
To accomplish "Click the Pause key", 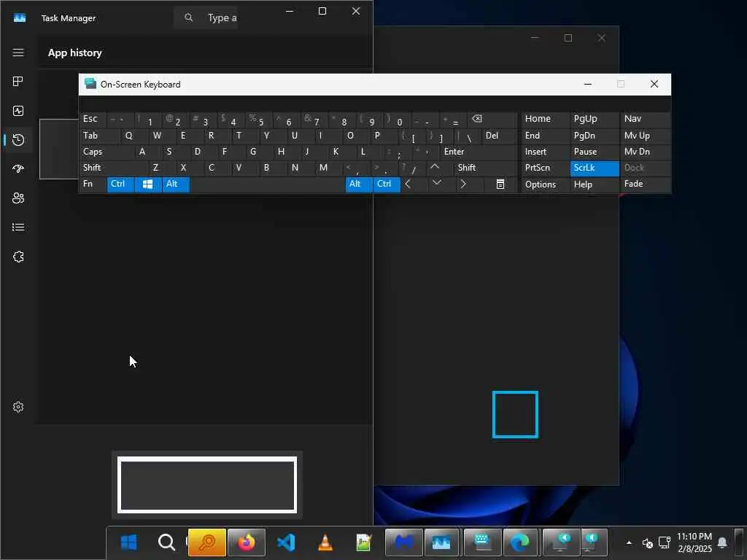I will (x=595, y=152).
